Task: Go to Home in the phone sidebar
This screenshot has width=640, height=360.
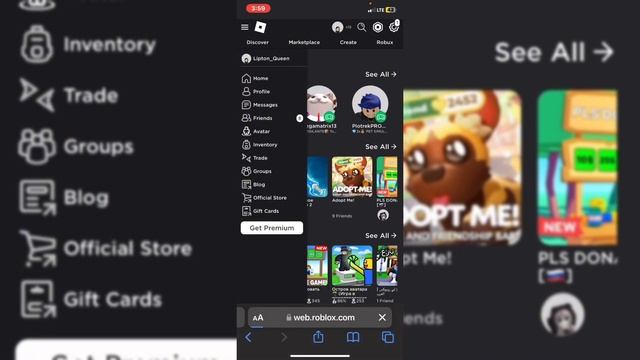Action: [255, 78]
